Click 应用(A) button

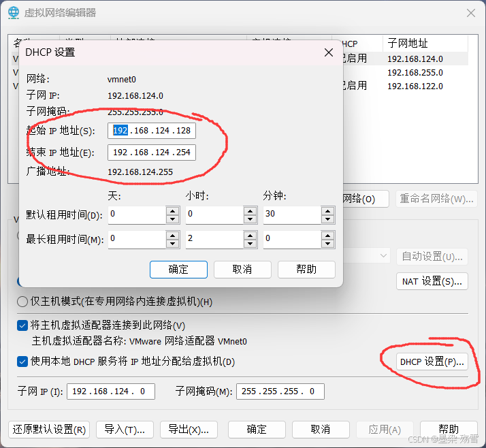(385, 430)
